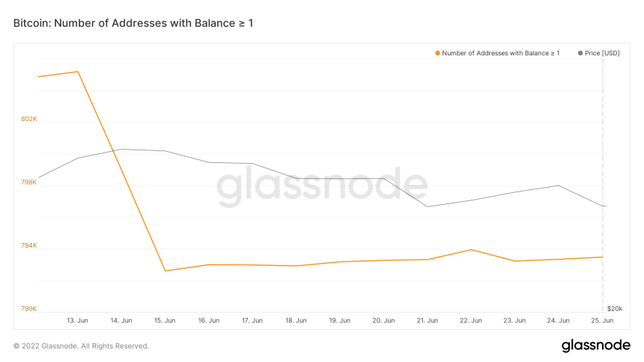644x362 pixels.
Task: Click the chart title text
Action: coord(133,23)
